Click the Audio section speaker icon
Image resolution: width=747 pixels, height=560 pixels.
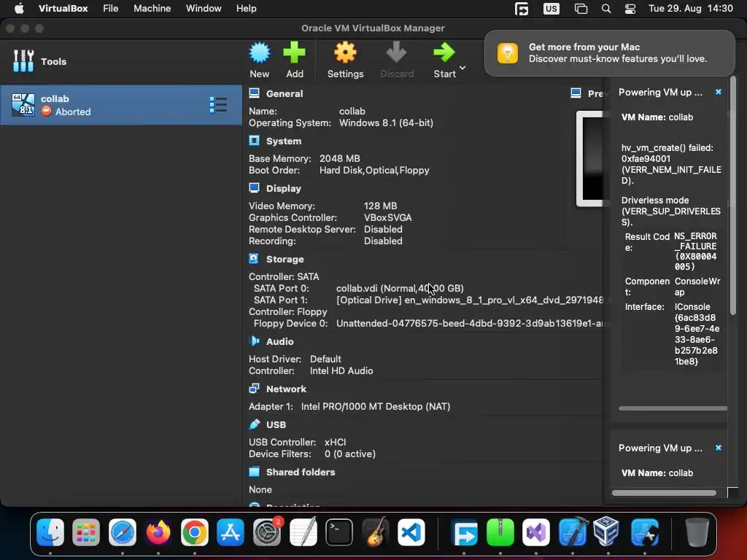pyautogui.click(x=255, y=341)
